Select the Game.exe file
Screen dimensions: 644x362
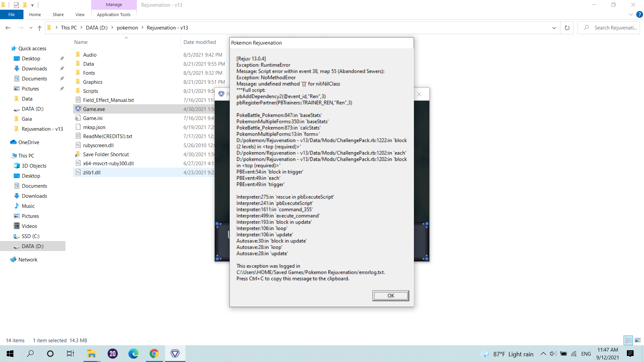coord(94,109)
